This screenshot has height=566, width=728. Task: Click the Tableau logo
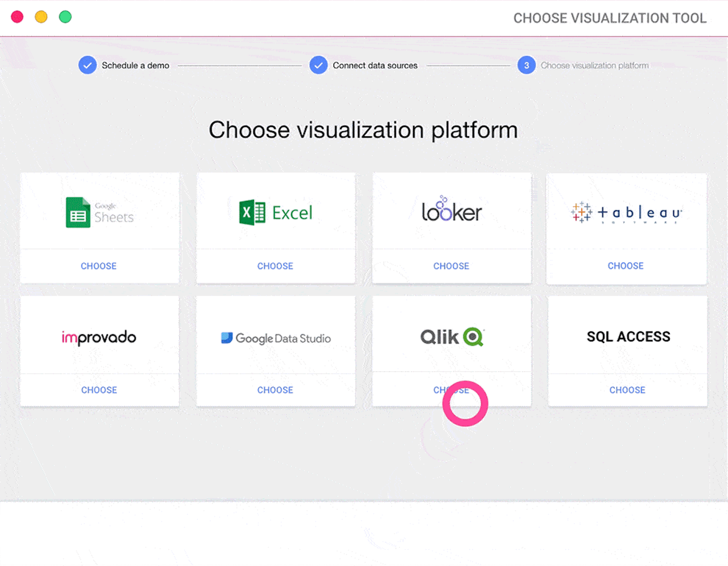tap(626, 212)
